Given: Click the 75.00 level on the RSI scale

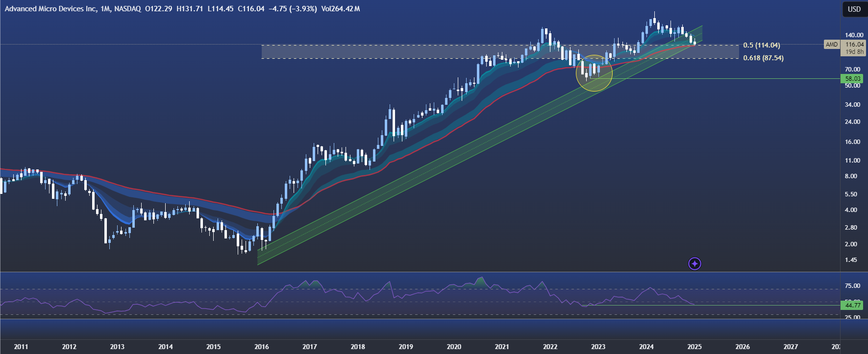Looking at the screenshot, I should click(x=852, y=286).
